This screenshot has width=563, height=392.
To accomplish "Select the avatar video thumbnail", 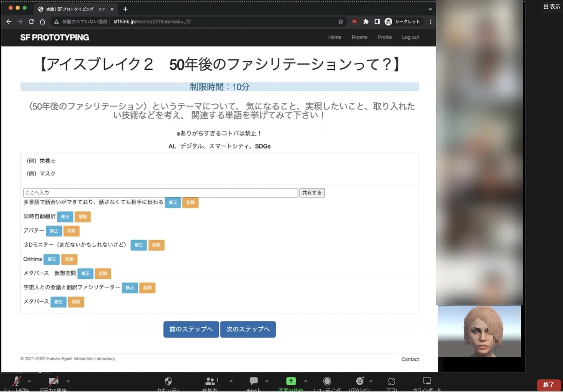I will pos(479,331).
